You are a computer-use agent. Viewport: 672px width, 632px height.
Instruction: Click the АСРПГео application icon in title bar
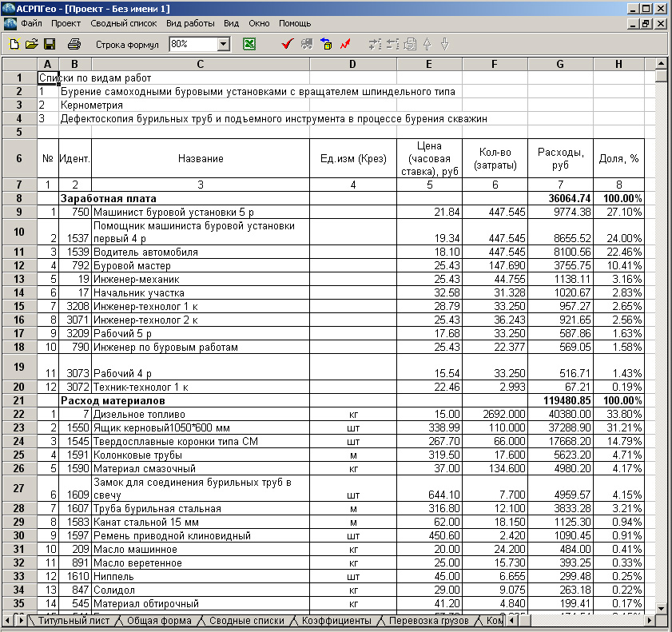(8, 8)
